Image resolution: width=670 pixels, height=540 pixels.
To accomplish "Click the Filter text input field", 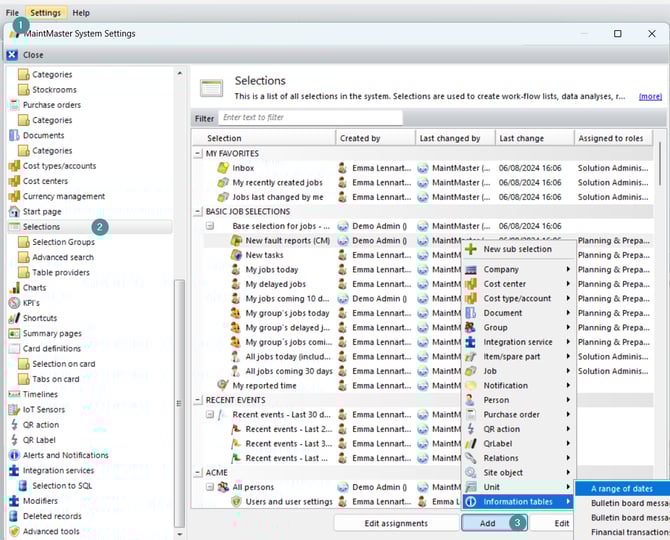I will click(x=310, y=117).
